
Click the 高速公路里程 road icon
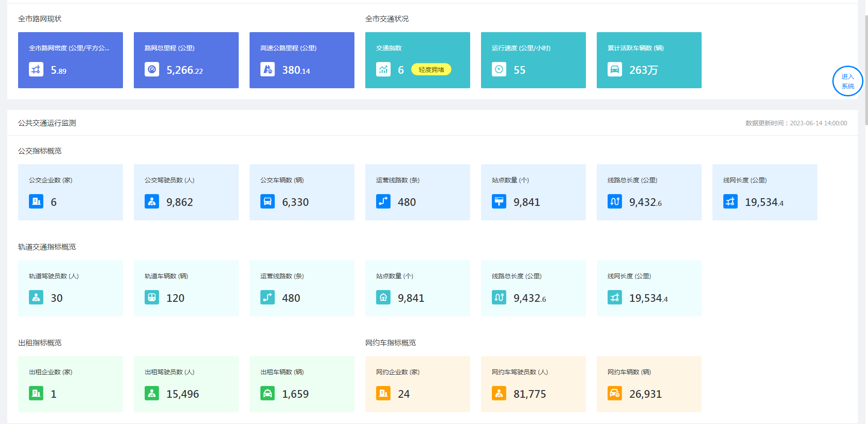point(268,70)
